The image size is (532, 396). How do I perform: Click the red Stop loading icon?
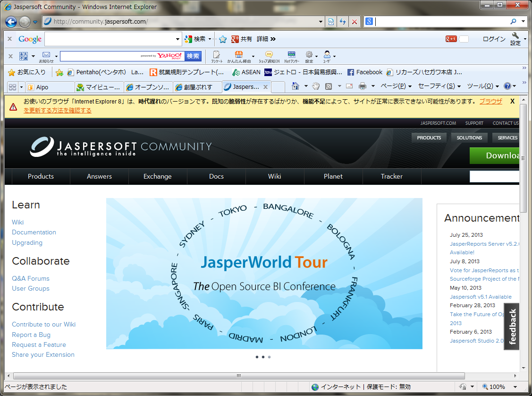pyautogui.click(x=355, y=22)
